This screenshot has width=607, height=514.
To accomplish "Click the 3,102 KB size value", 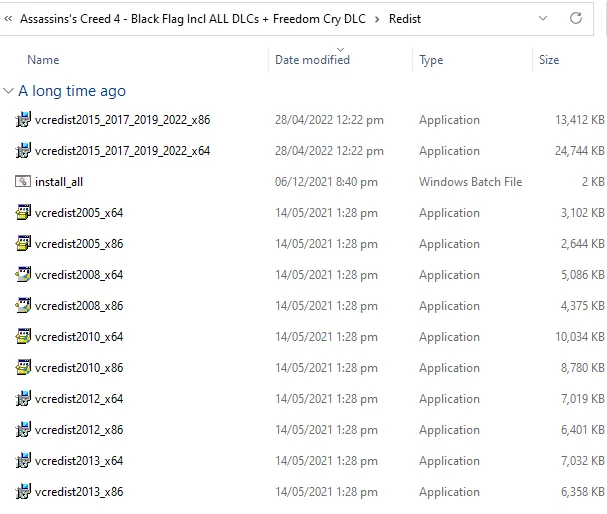I will tap(583, 213).
